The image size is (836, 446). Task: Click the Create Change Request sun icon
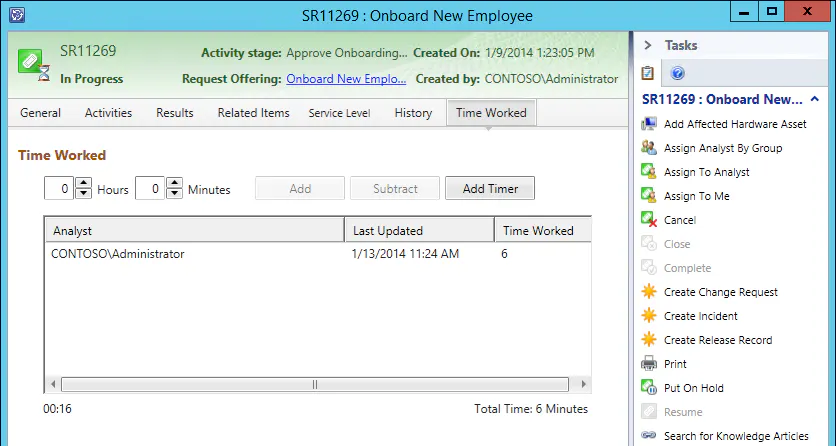pyautogui.click(x=649, y=291)
